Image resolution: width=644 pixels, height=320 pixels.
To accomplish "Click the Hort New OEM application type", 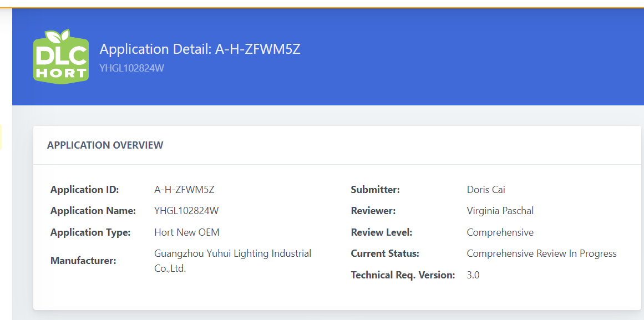I will tap(187, 232).
